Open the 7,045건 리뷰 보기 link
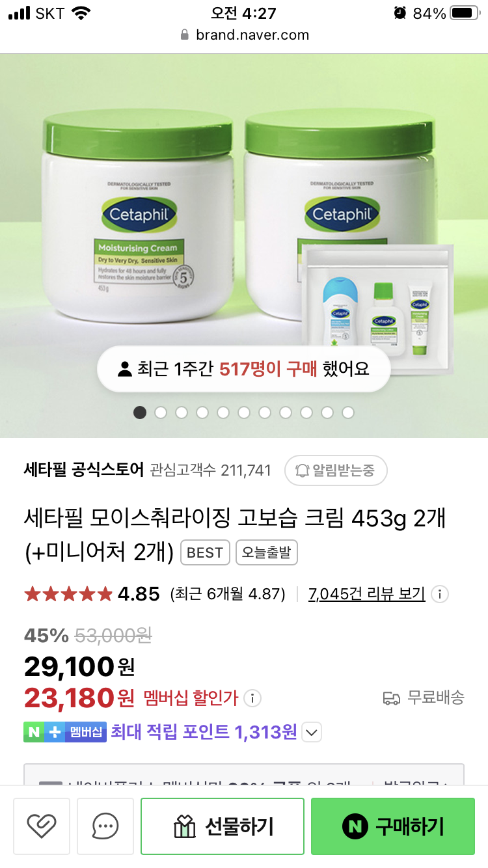 pyautogui.click(x=367, y=594)
